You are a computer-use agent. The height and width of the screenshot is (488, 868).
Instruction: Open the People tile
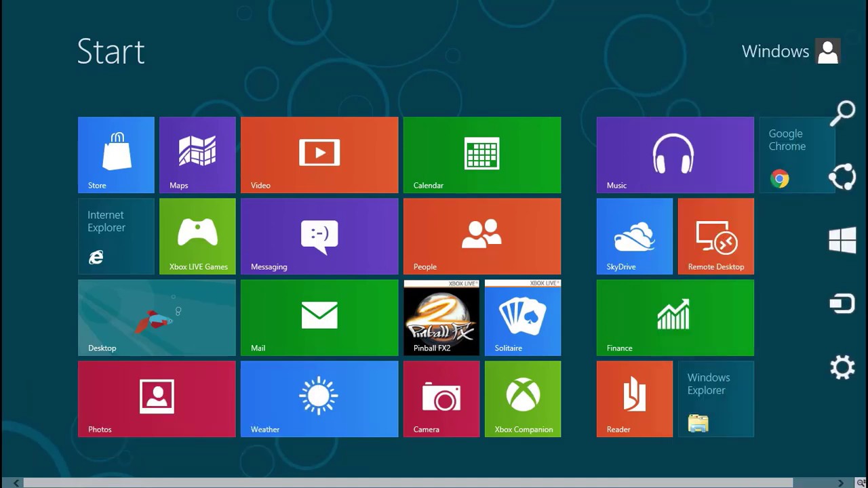point(482,237)
